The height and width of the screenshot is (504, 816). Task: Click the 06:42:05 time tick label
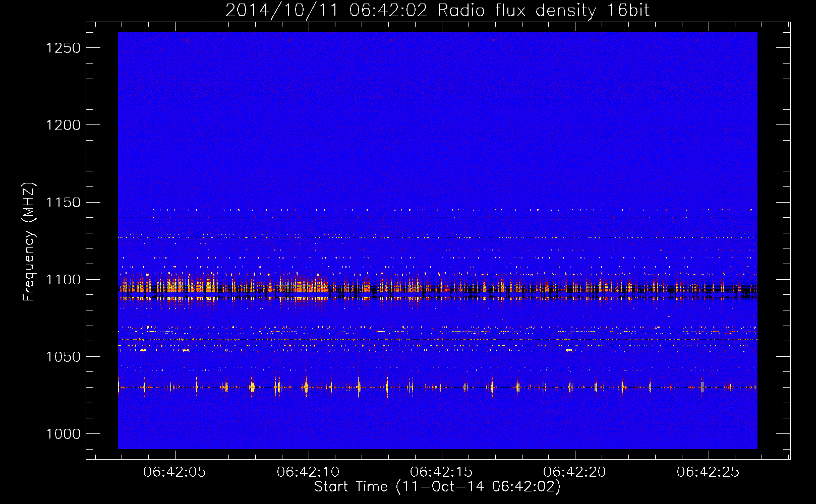[x=174, y=472]
